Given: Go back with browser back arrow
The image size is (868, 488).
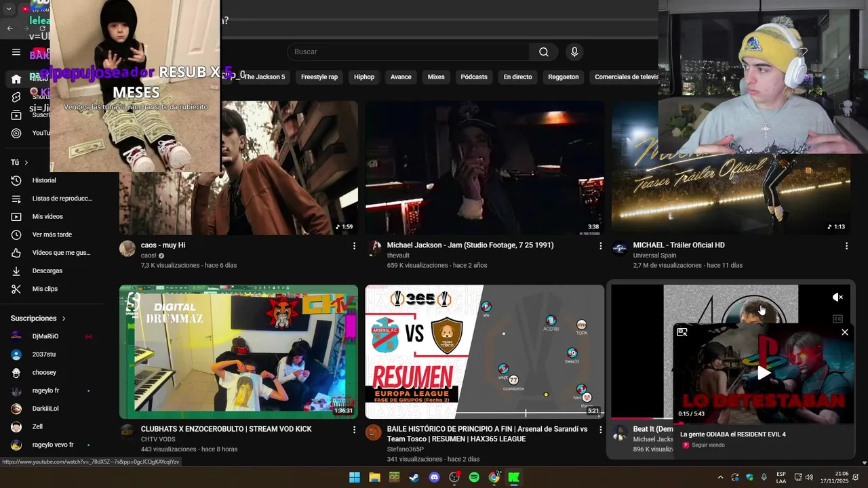Looking at the screenshot, I should coord(9,28).
